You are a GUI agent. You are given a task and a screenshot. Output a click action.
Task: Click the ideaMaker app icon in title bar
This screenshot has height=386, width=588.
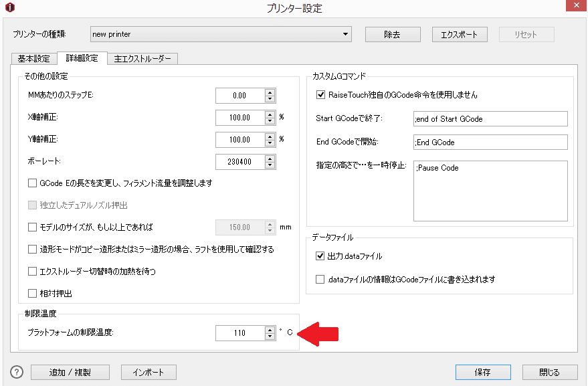pyautogui.click(x=10, y=7)
